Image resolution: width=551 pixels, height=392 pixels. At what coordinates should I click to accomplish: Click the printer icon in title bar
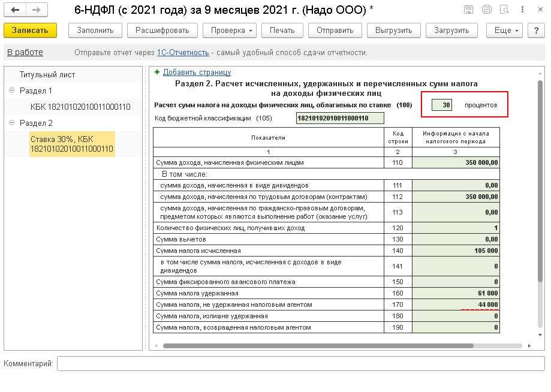pyautogui.click(x=486, y=10)
